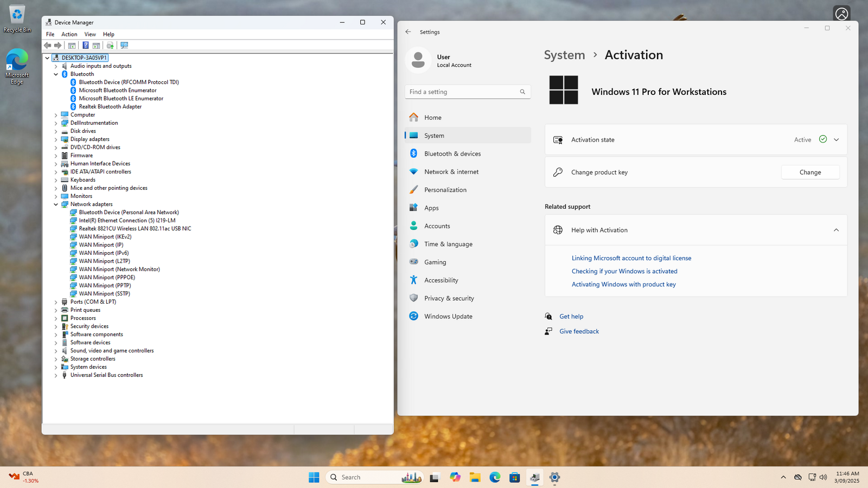Open the blue Help icon in Device Manager toolbar
This screenshot has height=488, width=868.
tap(86, 46)
